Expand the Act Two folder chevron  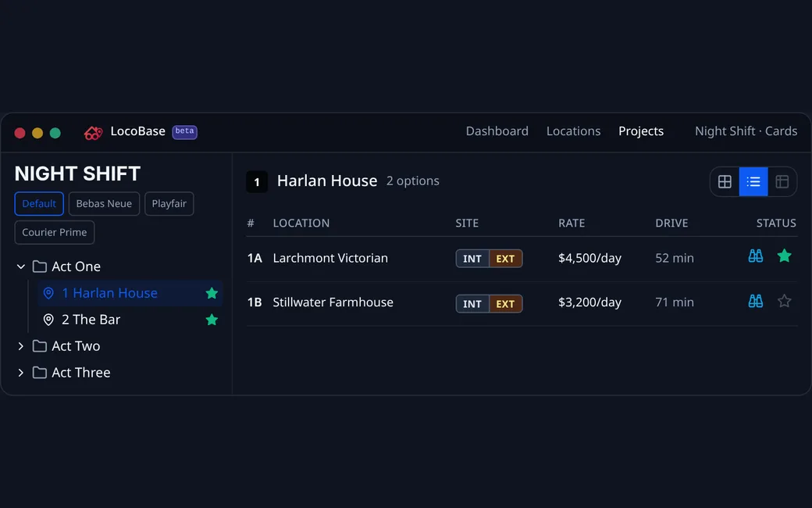21,345
